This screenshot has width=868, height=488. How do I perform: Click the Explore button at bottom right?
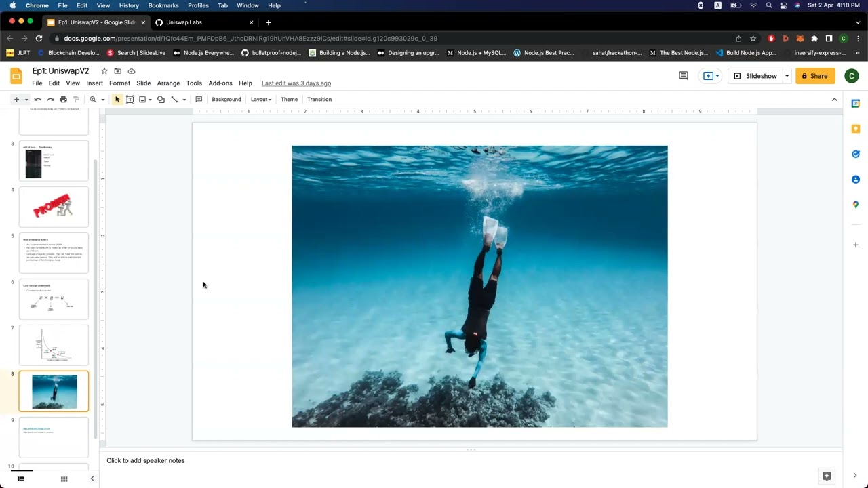coord(827,476)
